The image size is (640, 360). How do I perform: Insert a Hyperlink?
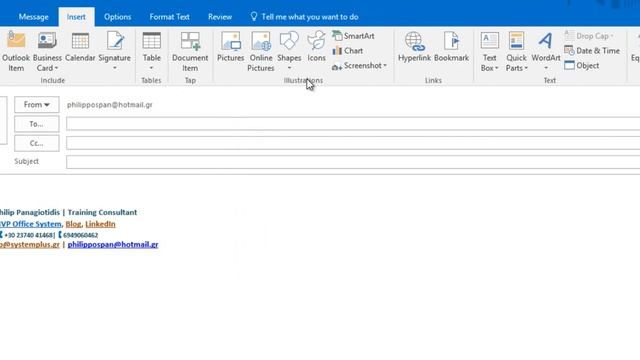pos(414,47)
